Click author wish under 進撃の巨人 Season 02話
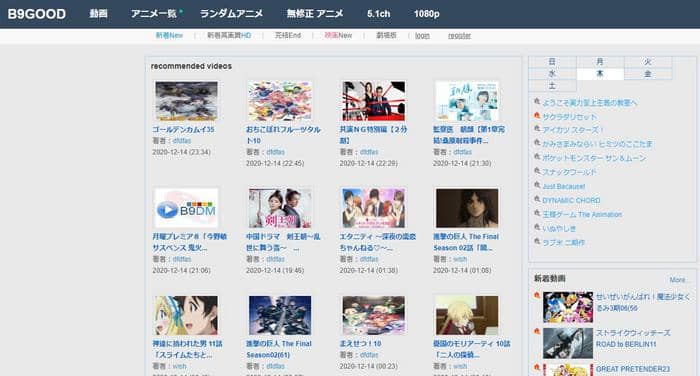The image size is (700, 376). (460, 259)
